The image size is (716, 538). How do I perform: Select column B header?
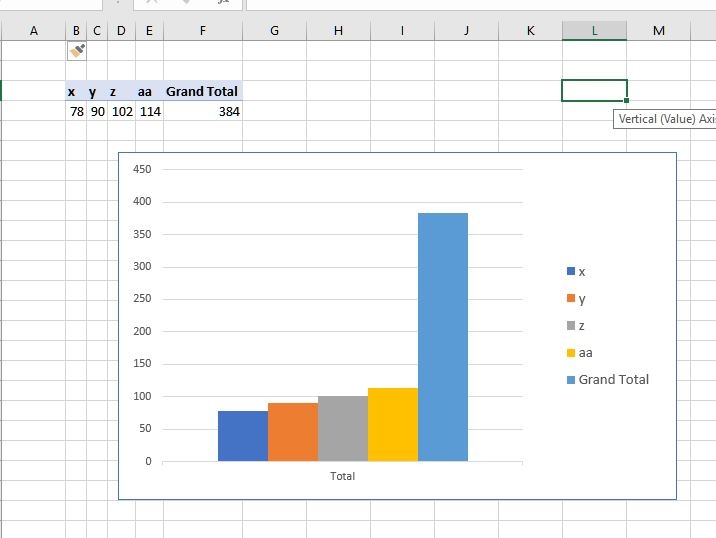76,31
